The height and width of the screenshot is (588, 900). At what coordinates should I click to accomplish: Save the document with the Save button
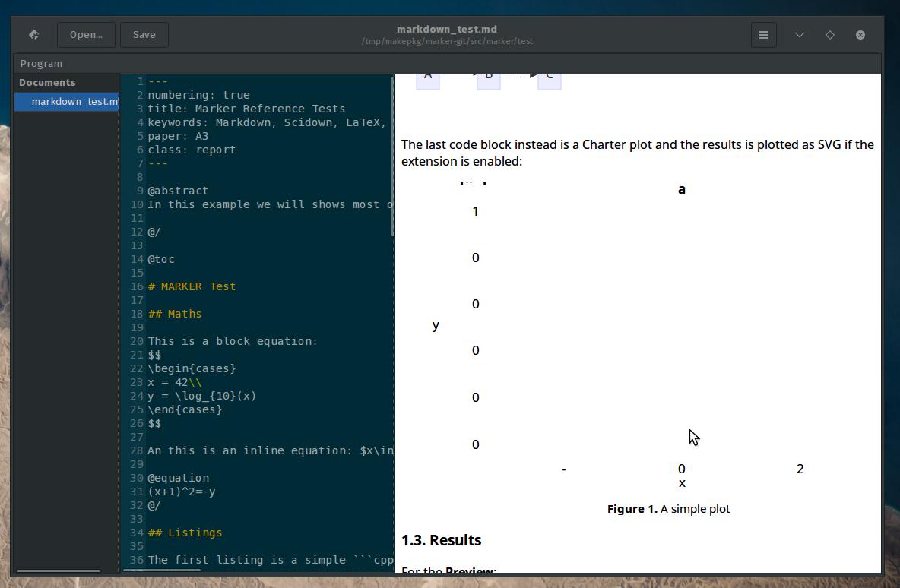pos(144,35)
